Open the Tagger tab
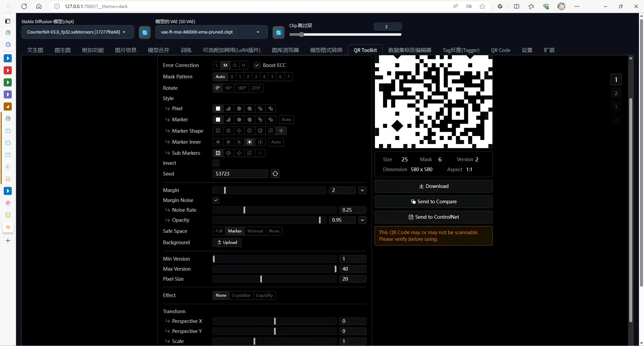 (461, 50)
